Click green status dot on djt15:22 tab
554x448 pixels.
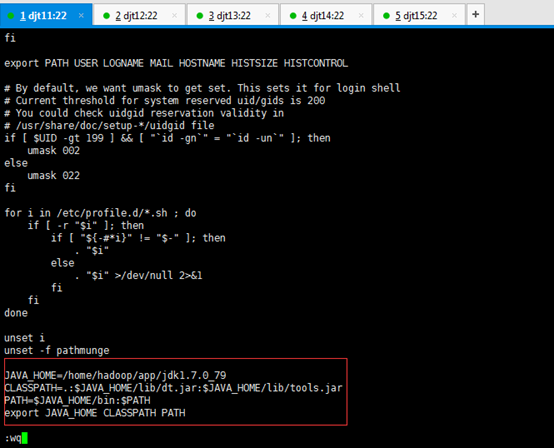click(386, 16)
